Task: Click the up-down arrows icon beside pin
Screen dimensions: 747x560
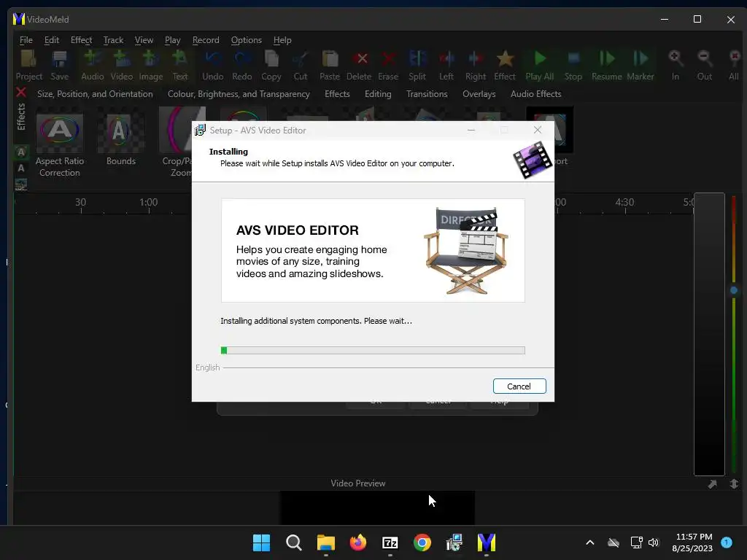Action: (x=734, y=484)
